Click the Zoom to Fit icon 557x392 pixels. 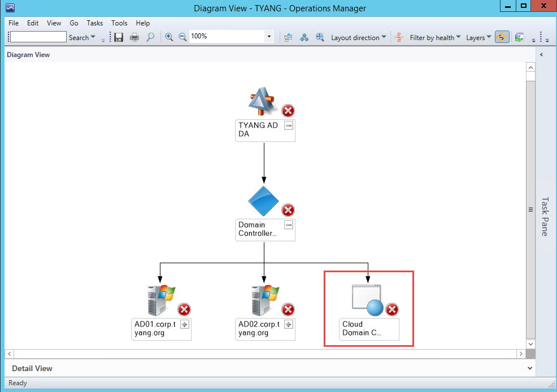tap(320, 37)
